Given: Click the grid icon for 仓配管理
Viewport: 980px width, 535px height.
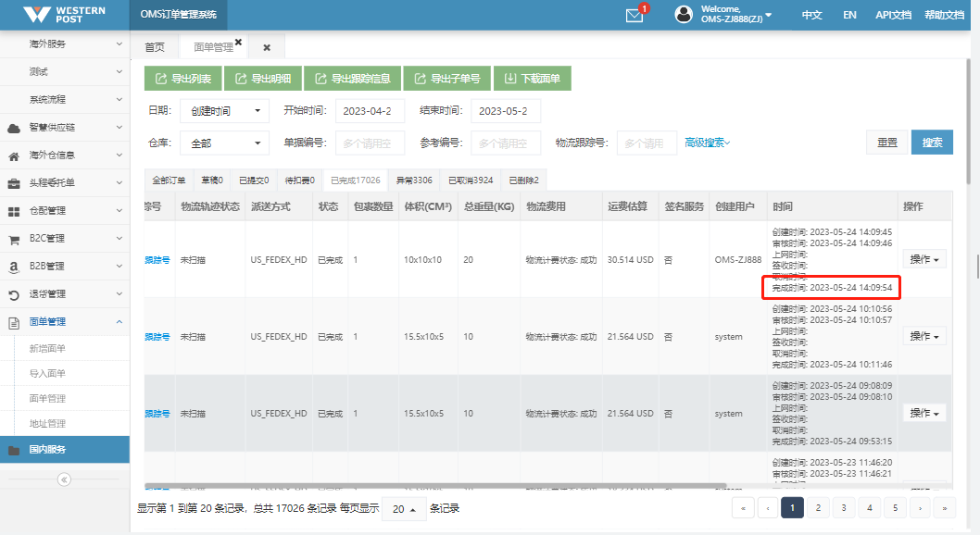Looking at the screenshot, I should click(x=14, y=212).
